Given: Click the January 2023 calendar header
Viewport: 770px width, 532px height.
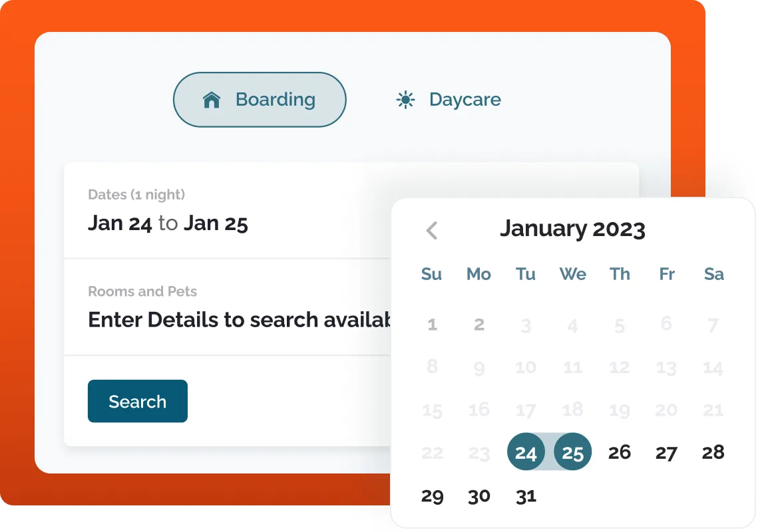Looking at the screenshot, I should pyautogui.click(x=573, y=229).
